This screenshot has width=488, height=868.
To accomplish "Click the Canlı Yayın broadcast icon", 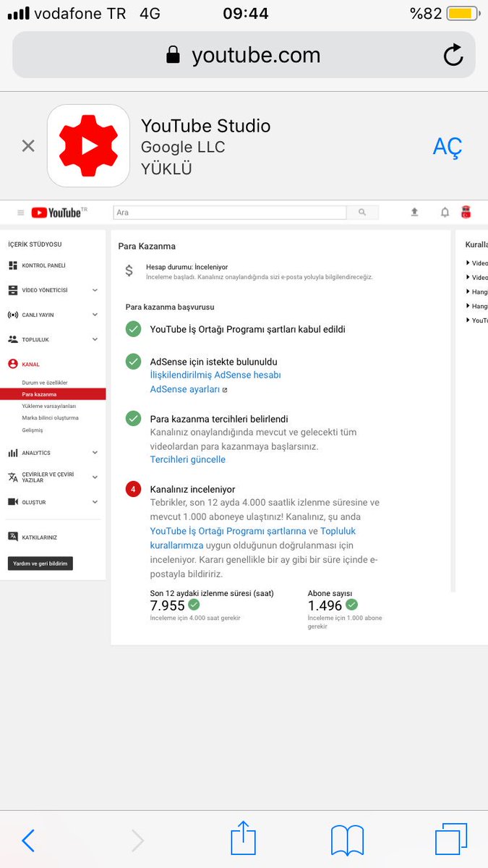I will point(13,315).
